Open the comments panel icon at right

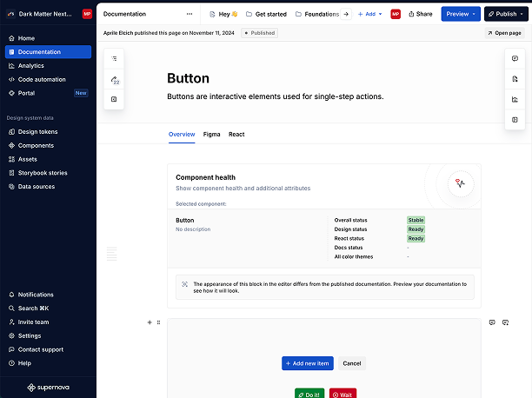515,59
